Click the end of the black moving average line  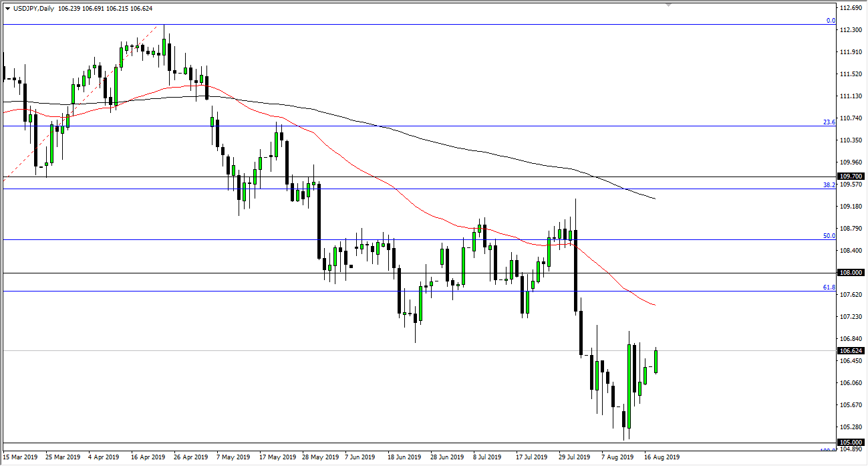click(x=654, y=199)
